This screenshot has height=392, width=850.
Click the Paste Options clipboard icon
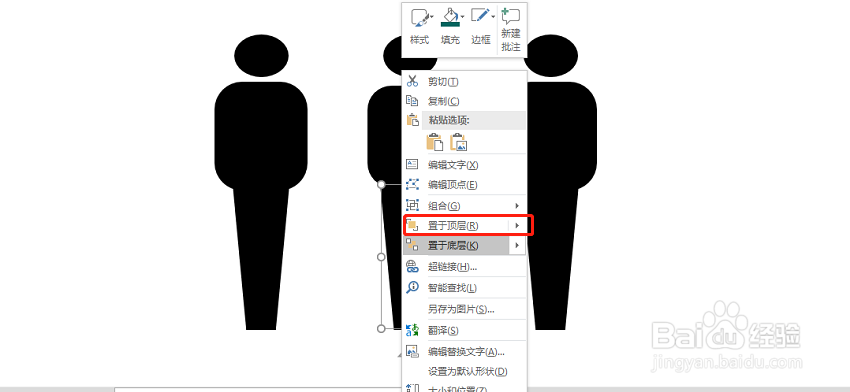(413, 120)
